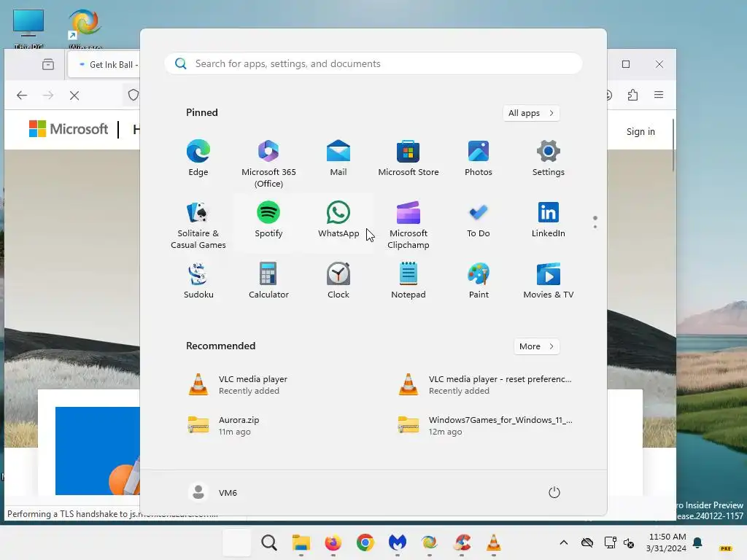This screenshot has width=747, height=560.
Task: Show More recommended items
Action: point(536,346)
